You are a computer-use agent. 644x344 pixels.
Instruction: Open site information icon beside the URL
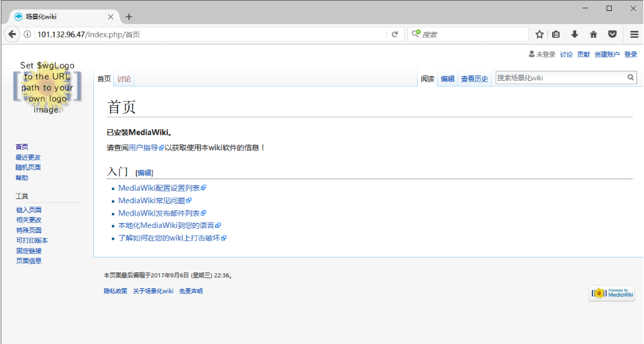point(27,34)
